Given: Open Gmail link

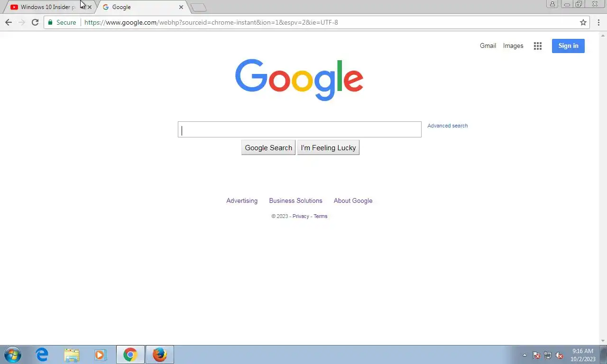Looking at the screenshot, I should 488,46.
